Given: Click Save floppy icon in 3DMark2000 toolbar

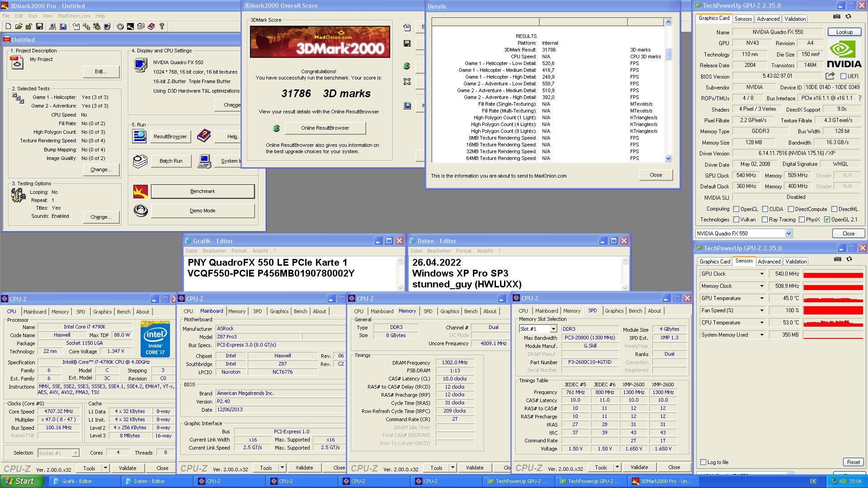Looking at the screenshot, I should click(40, 26).
